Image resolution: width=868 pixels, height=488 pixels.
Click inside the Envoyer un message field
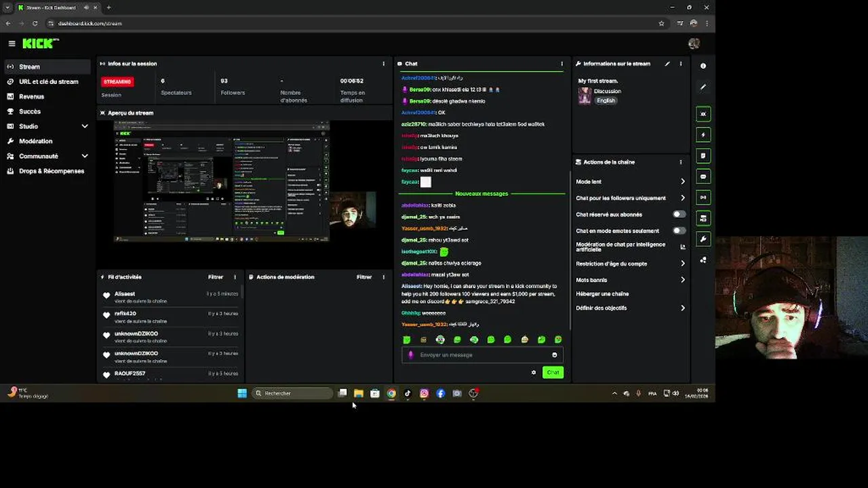click(x=482, y=355)
